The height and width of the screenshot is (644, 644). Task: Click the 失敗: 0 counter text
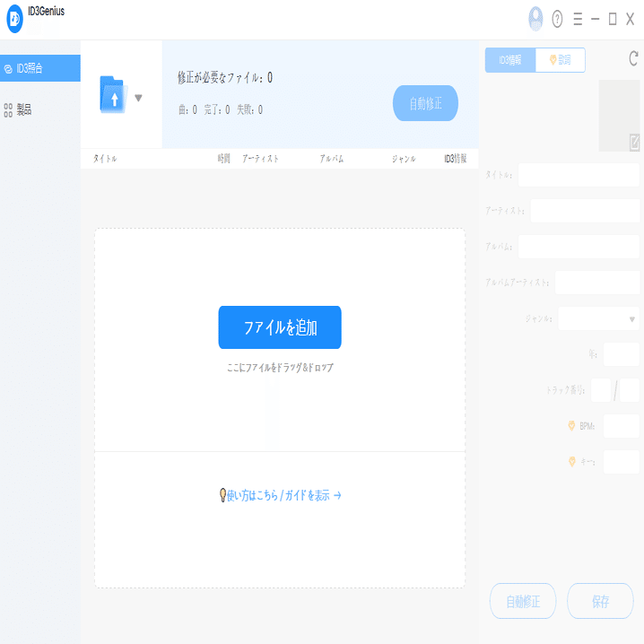pos(249,109)
